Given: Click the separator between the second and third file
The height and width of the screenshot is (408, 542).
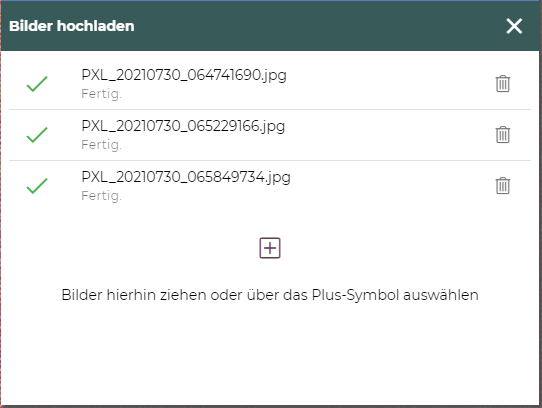Looking at the screenshot, I should click(x=270, y=160).
